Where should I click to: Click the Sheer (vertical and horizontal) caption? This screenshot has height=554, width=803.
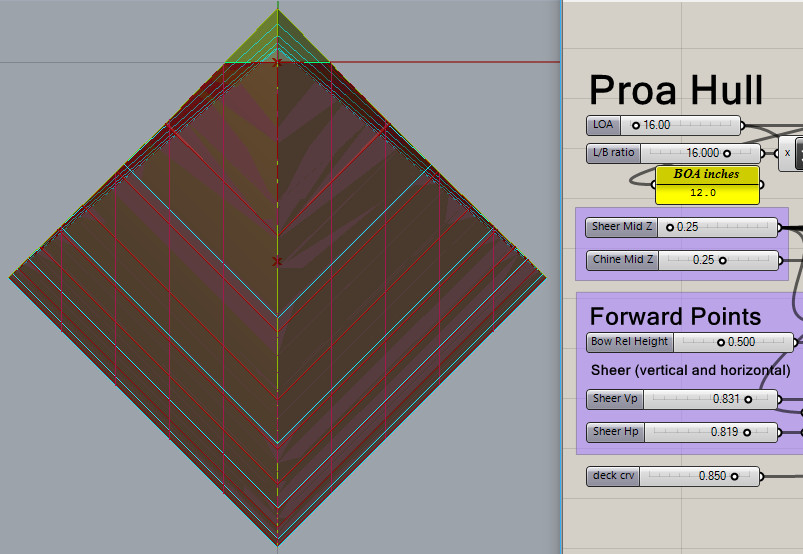pos(690,370)
